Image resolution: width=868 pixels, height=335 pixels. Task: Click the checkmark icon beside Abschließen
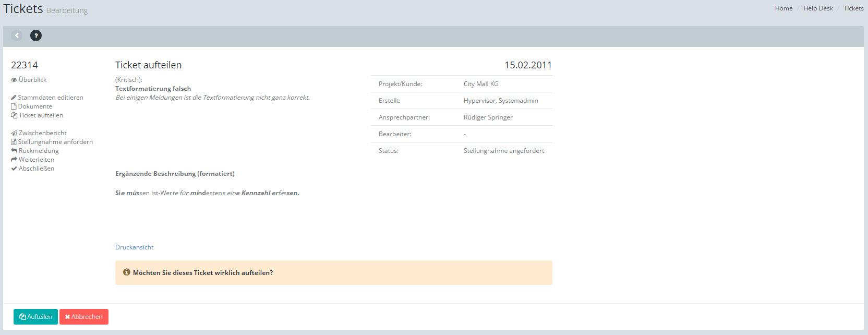14,169
